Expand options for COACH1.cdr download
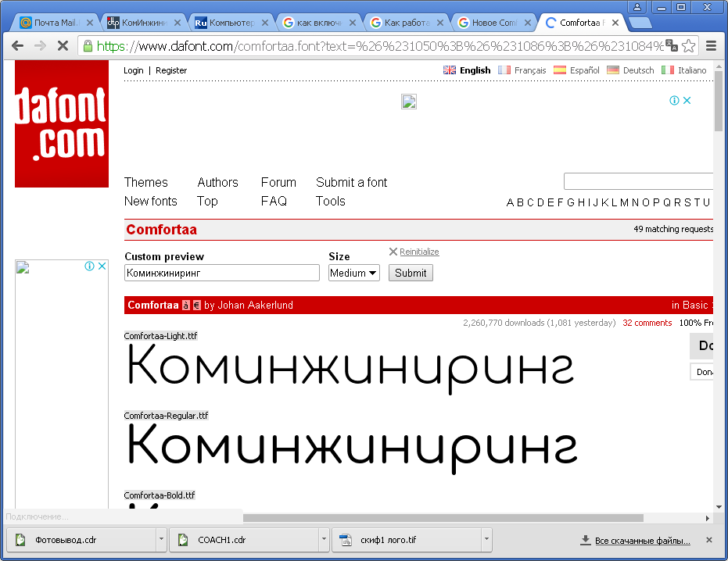Viewport: 728px width, 561px height. coord(324,539)
